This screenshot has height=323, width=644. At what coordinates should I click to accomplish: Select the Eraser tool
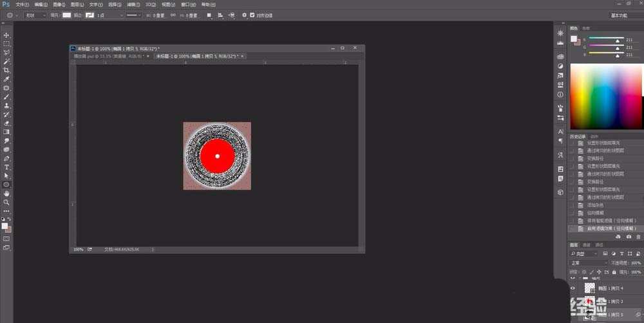(x=6, y=123)
